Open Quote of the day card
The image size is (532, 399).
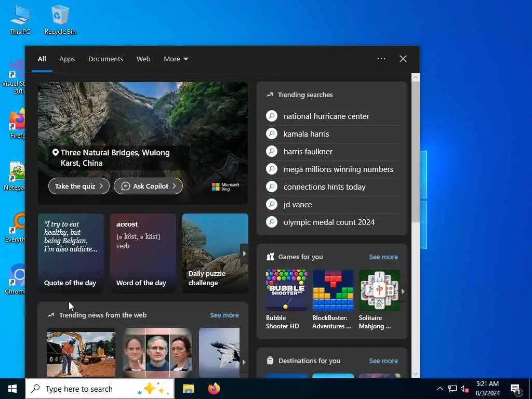point(71,253)
